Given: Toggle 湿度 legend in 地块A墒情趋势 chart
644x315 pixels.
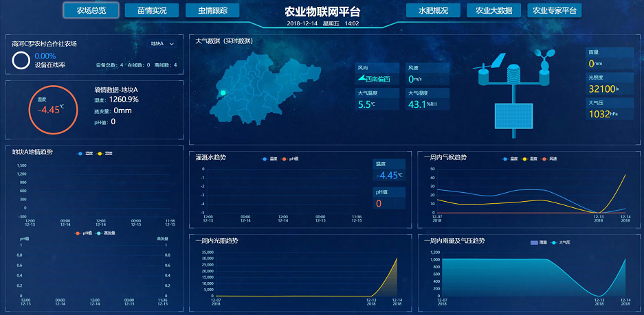Looking at the screenshot, I should 104,154.
